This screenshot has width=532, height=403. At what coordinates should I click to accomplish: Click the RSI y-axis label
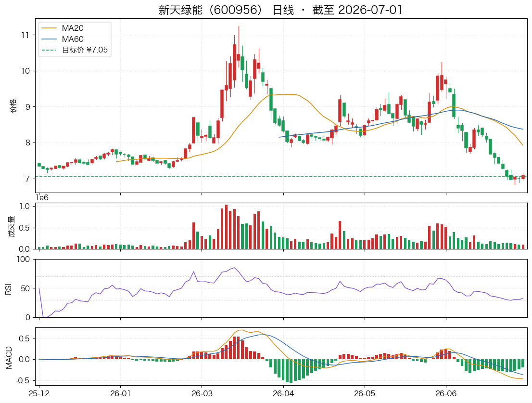(x=9, y=289)
